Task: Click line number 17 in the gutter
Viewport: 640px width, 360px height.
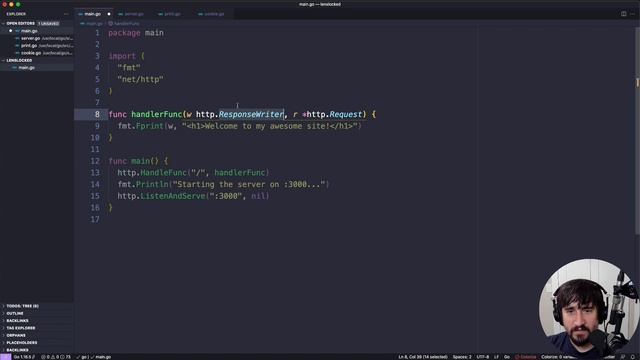Action: click(x=95, y=219)
